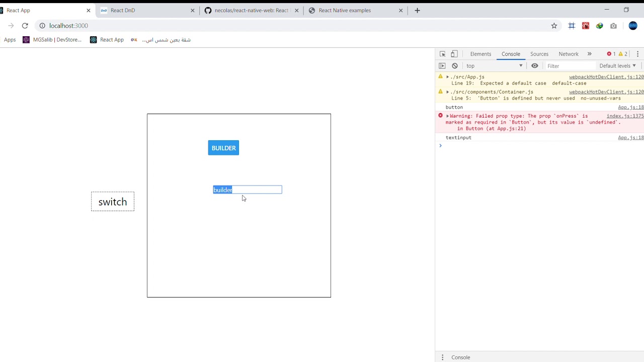Viewport: 644px width, 362px height.
Task: Expand the ./src/App.js warning message
Action: click(447, 77)
